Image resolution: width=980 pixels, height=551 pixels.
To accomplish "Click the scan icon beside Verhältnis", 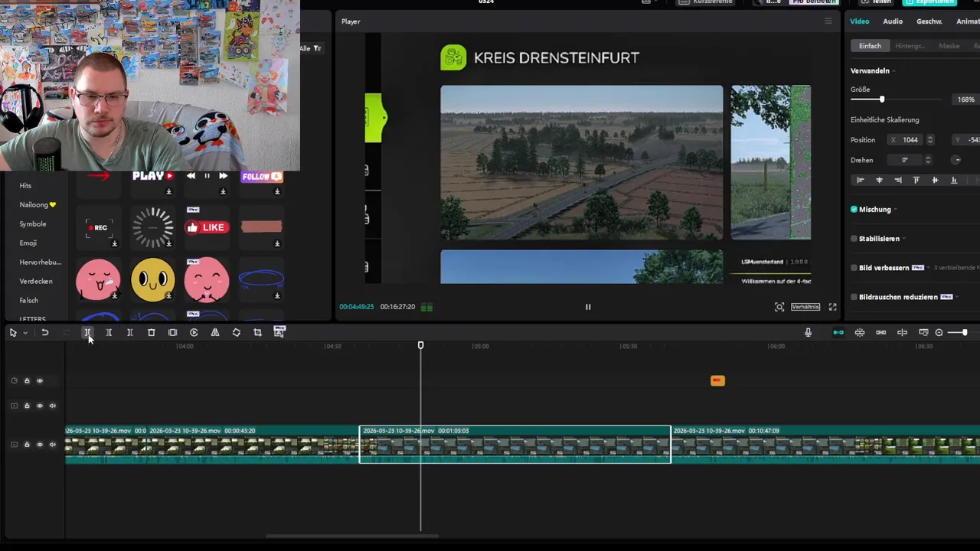I will [x=779, y=307].
